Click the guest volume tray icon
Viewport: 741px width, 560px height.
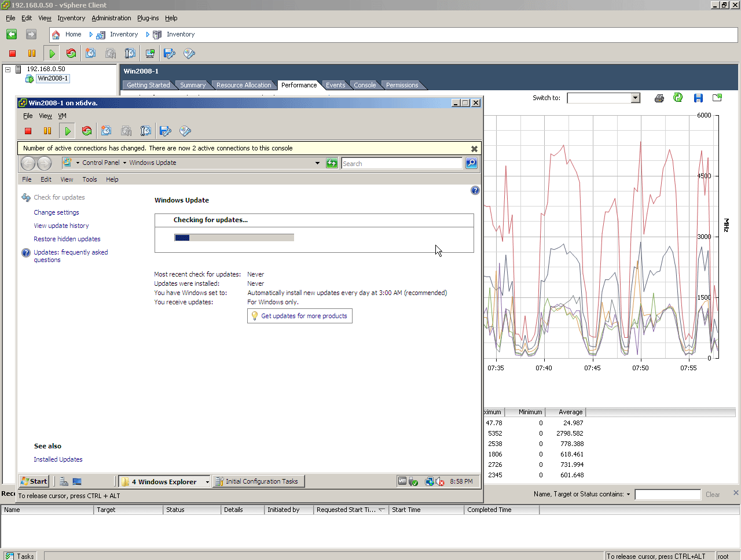440,481
